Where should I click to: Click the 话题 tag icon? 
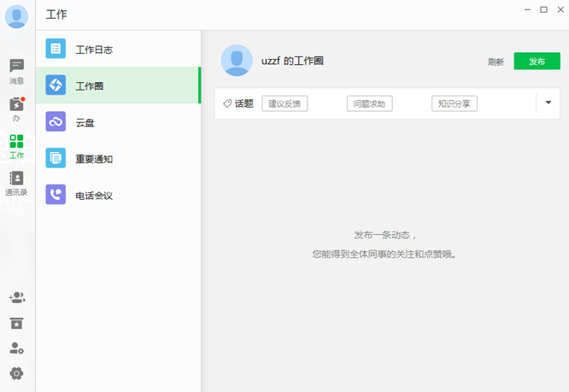pos(227,103)
